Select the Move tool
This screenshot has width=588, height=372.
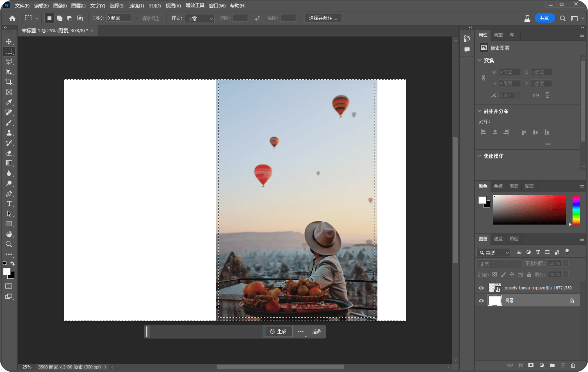(9, 42)
